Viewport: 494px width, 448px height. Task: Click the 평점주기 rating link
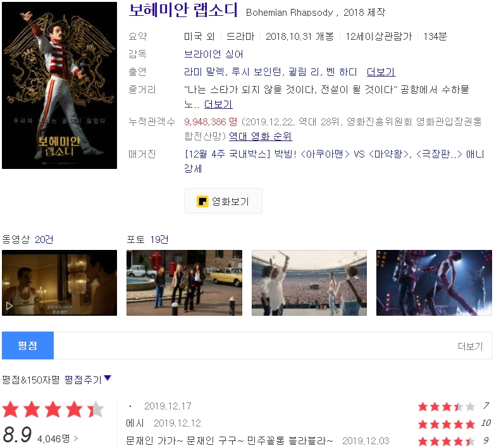pyautogui.click(x=83, y=380)
